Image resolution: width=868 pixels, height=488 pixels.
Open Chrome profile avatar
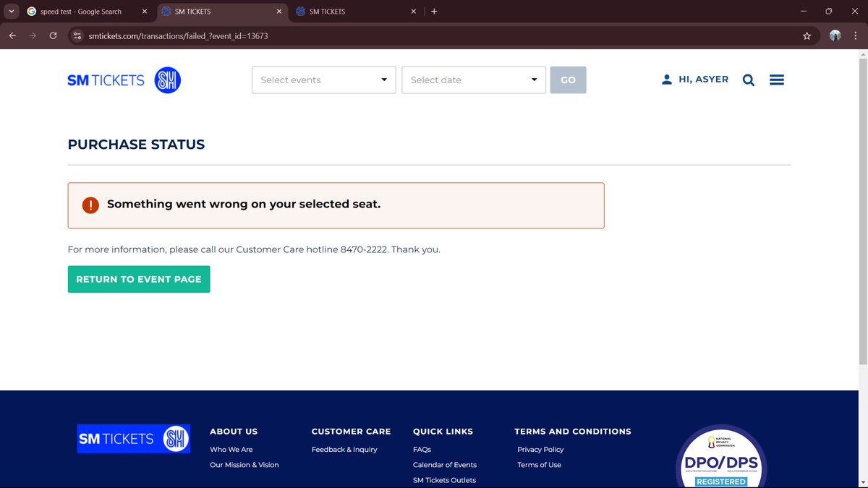(835, 35)
